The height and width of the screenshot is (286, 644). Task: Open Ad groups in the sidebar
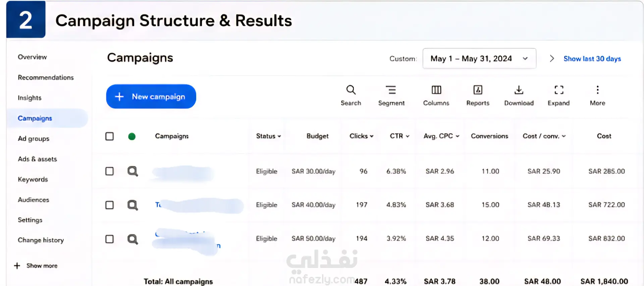(x=34, y=138)
